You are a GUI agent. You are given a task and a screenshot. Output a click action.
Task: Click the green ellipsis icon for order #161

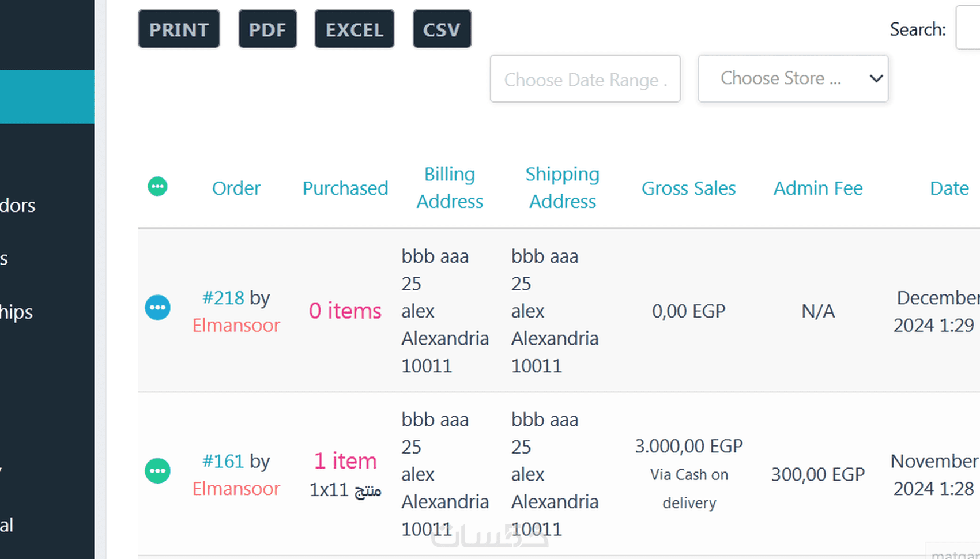[157, 471]
